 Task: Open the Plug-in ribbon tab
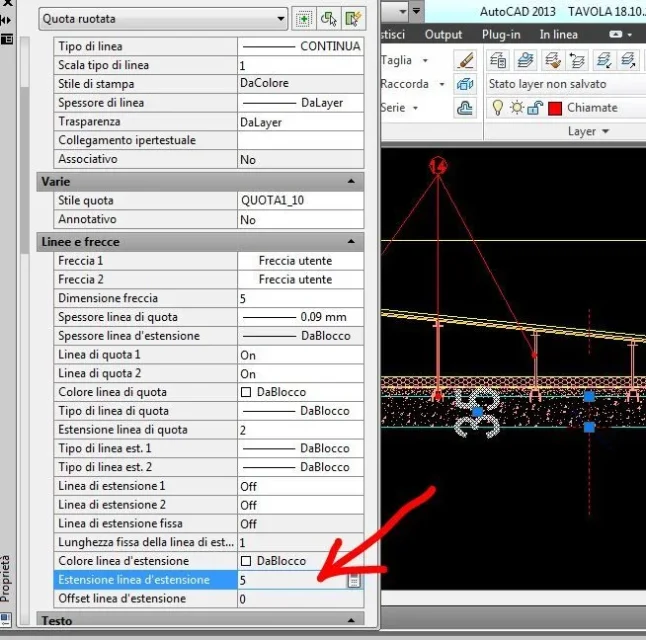tap(501, 35)
